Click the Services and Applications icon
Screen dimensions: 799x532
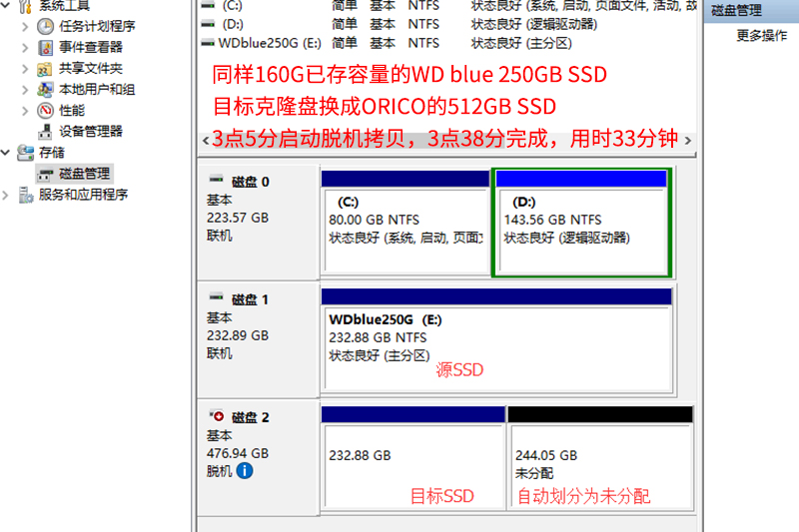point(26,195)
